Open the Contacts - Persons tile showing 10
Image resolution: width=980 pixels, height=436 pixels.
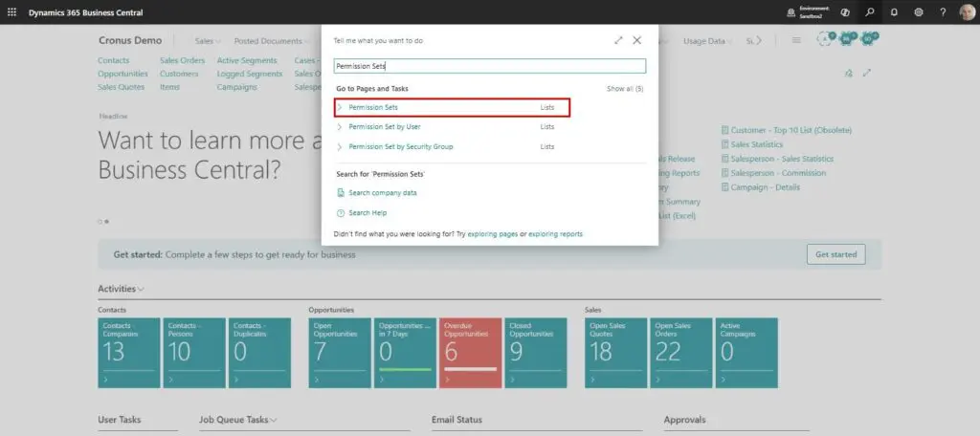(194, 353)
